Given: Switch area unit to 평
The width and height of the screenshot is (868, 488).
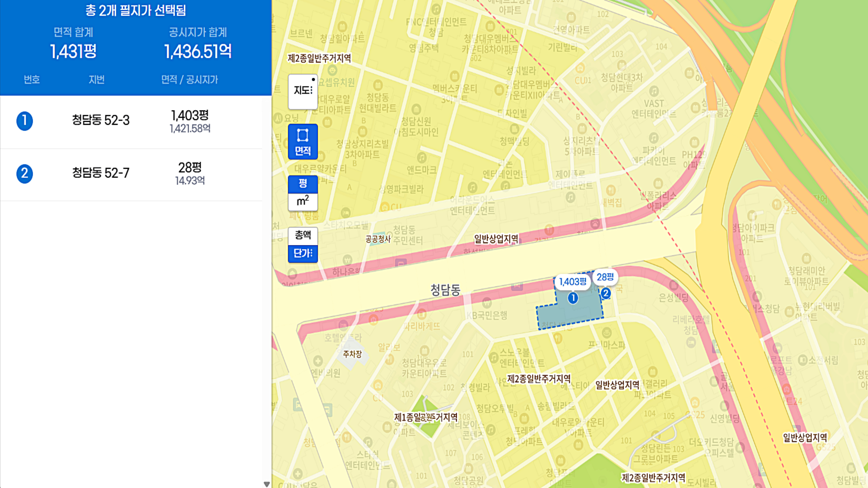Looking at the screenshot, I should (x=303, y=184).
